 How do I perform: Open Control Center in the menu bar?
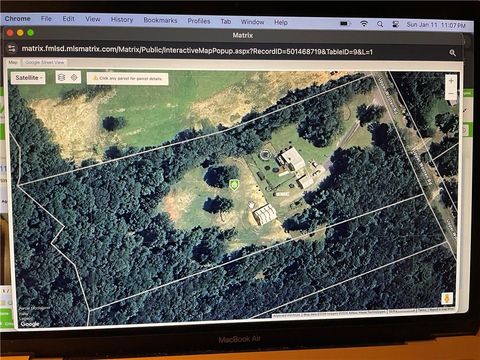[395, 24]
